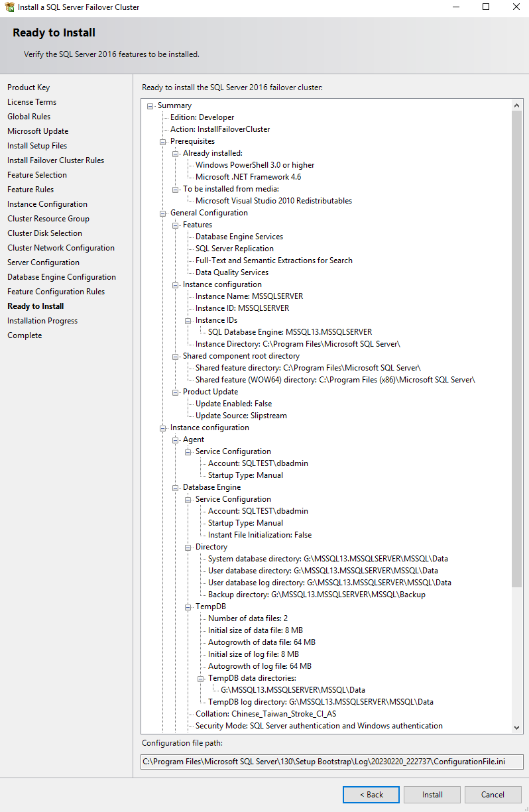Collapse the Product Update node
This screenshot has width=529, height=812.
point(176,392)
